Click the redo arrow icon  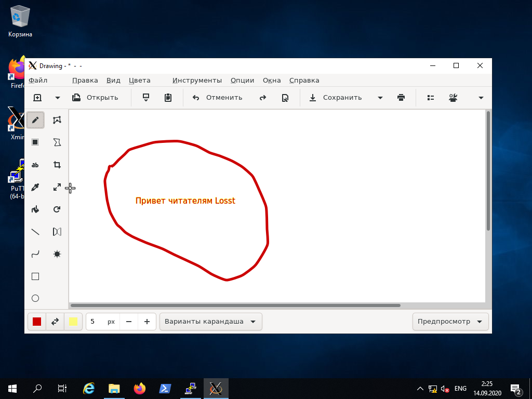[263, 98]
